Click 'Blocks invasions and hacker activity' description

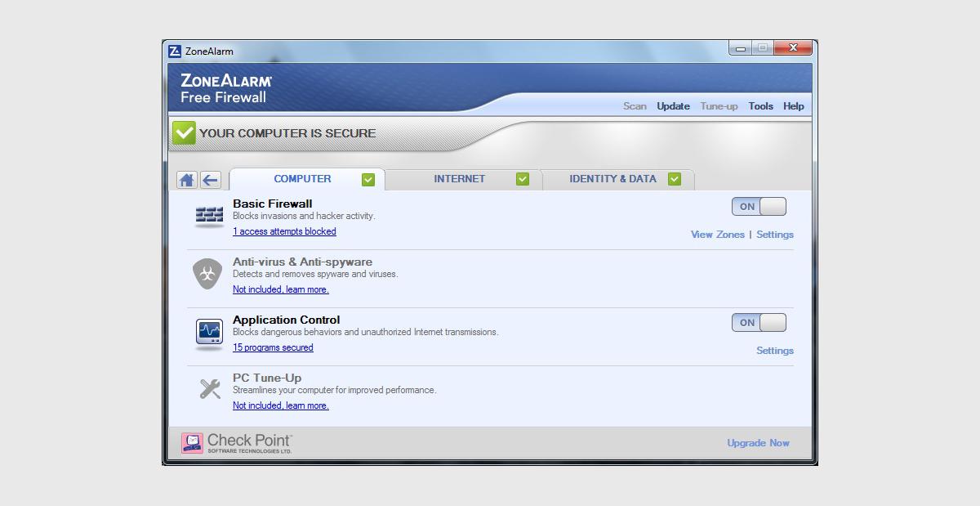(304, 217)
